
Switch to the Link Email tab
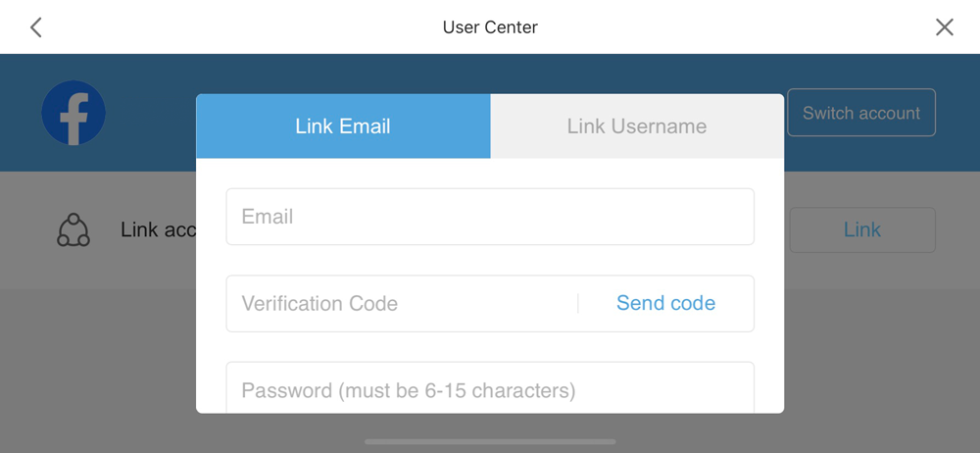(343, 126)
